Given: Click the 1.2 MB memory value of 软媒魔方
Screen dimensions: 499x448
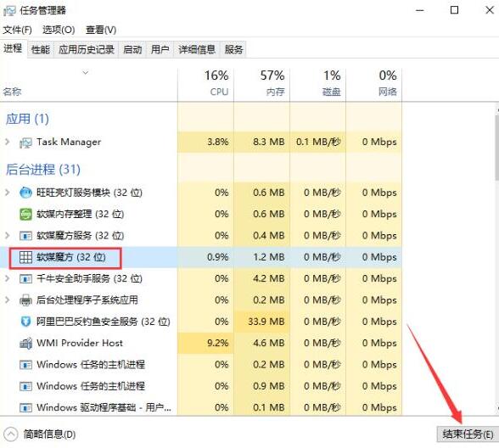Looking at the screenshot, I should 268,257.
